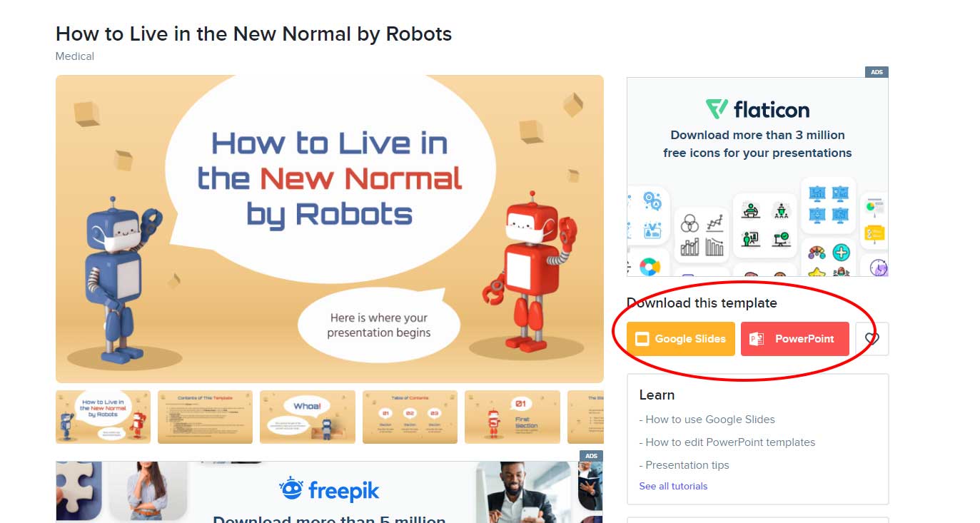980x523 pixels.
Task: Select the Table of Contents thumbnail
Action: point(410,417)
